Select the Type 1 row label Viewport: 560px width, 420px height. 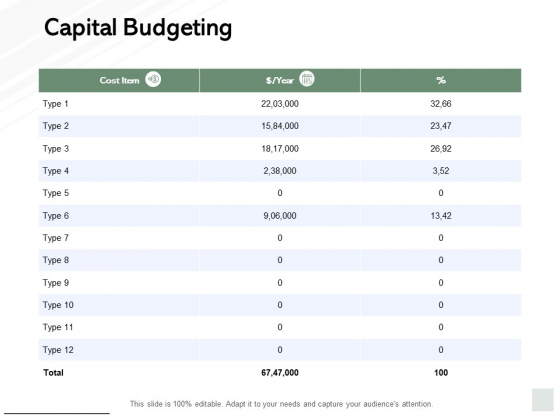pos(55,104)
